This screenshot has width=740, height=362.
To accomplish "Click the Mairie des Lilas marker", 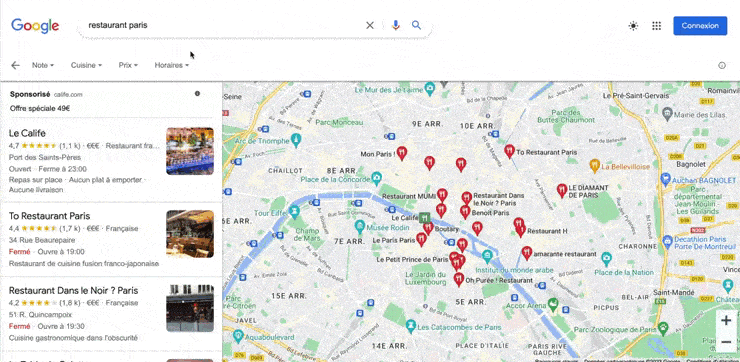I will [x=667, y=113].
